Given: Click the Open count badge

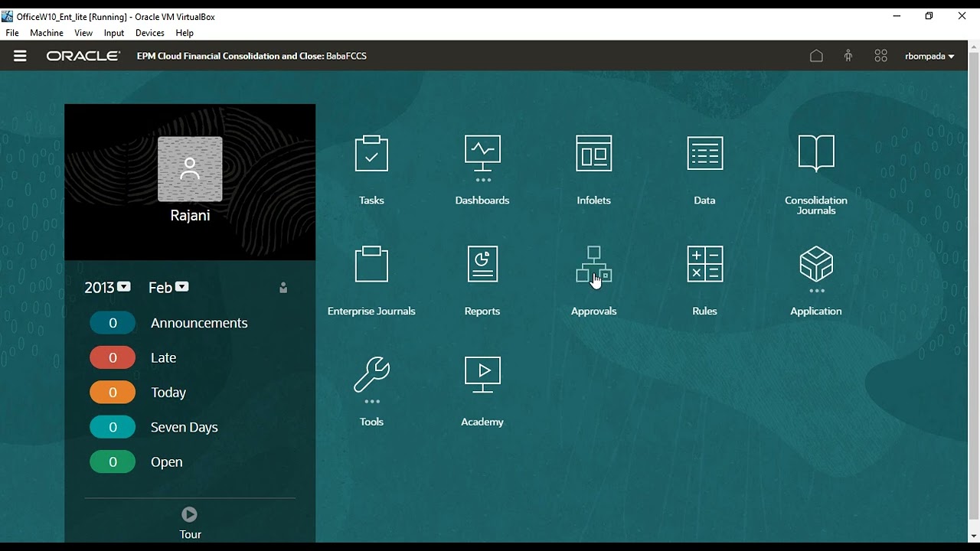Looking at the screenshot, I should [113, 462].
